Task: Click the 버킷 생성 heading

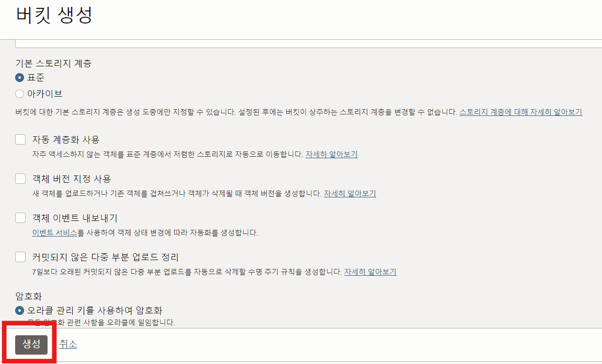Action: pyautogui.click(x=54, y=15)
